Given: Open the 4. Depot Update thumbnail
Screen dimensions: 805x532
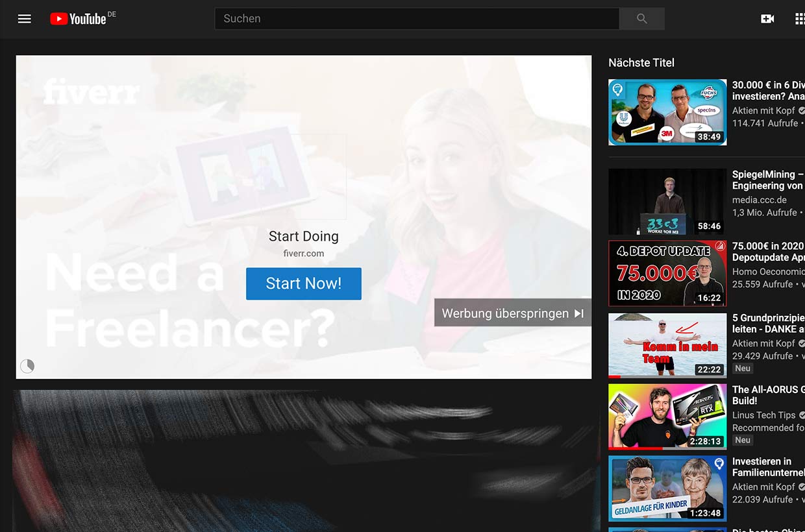Looking at the screenshot, I should click(667, 273).
